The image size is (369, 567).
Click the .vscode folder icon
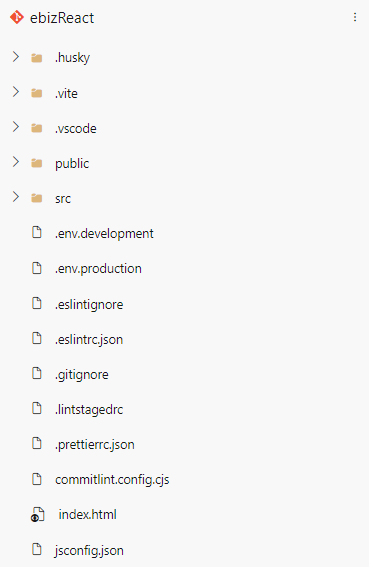tap(37, 128)
